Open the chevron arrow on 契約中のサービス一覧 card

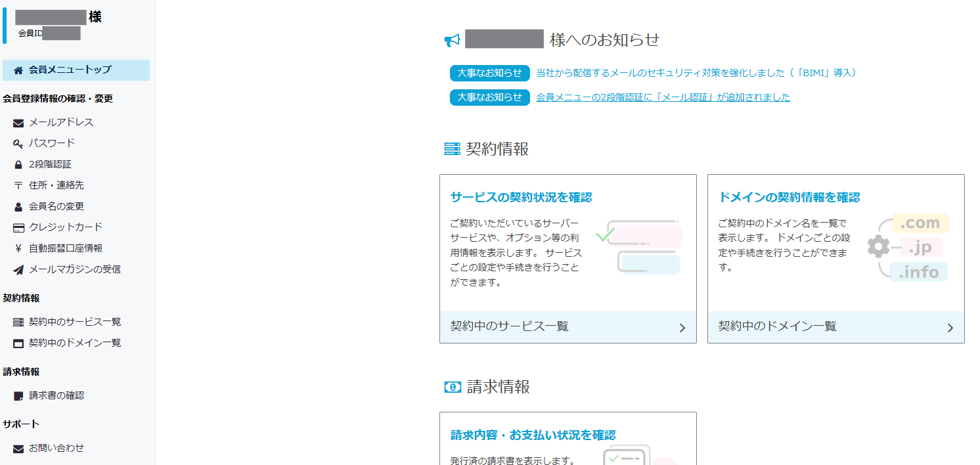click(x=682, y=328)
